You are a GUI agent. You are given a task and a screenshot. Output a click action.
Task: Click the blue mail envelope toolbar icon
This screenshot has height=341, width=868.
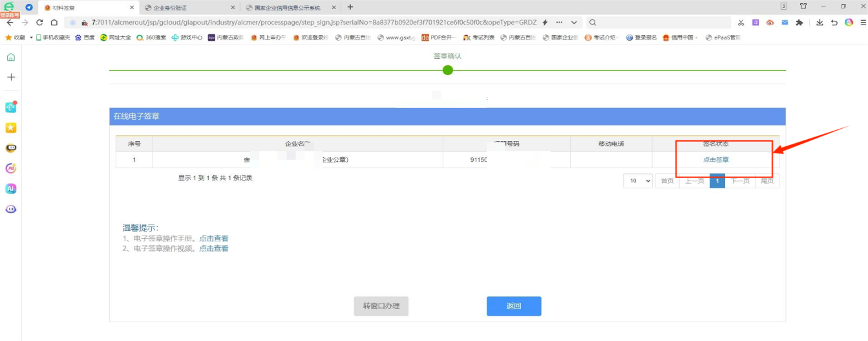785,22
